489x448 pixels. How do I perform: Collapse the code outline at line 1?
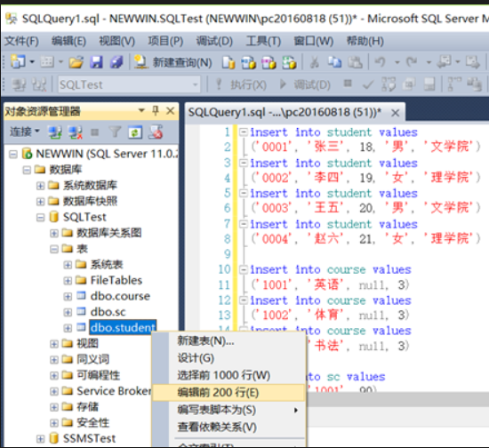click(x=243, y=132)
